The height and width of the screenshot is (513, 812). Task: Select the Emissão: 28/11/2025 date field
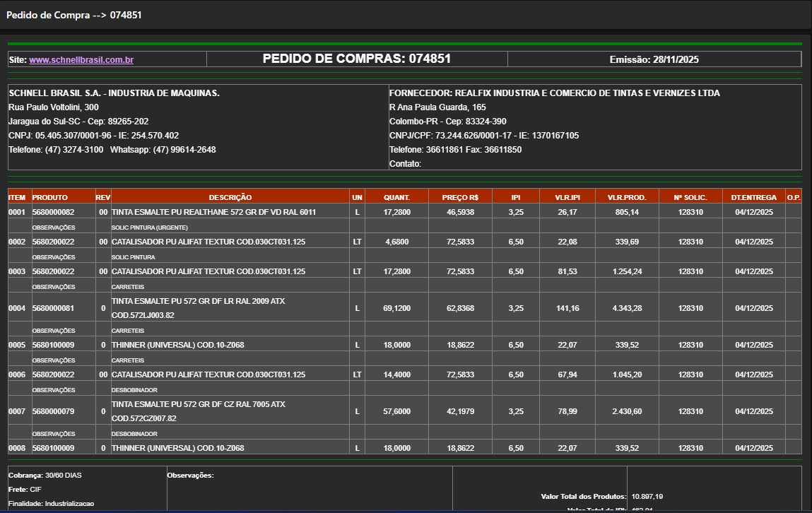click(x=654, y=60)
